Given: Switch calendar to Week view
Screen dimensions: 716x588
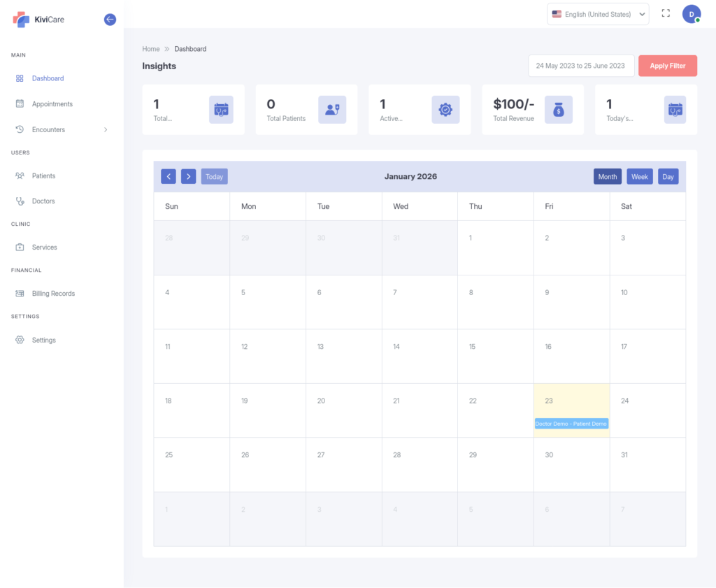Looking at the screenshot, I should point(639,177).
